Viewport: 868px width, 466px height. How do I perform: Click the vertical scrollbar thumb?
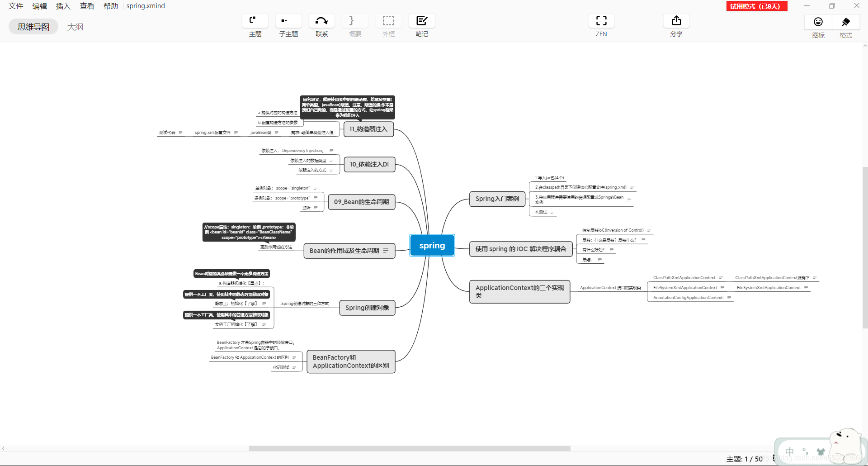pyautogui.click(x=865, y=247)
